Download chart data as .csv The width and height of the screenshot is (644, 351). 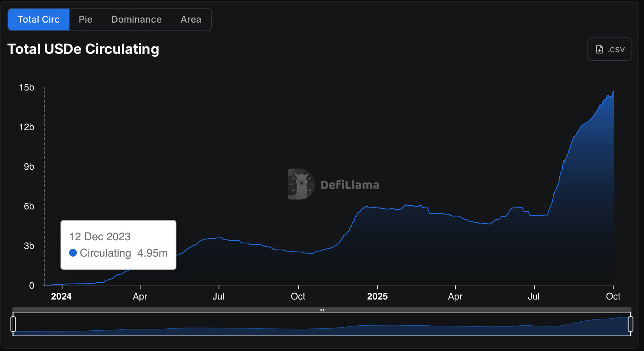click(609, 49)
